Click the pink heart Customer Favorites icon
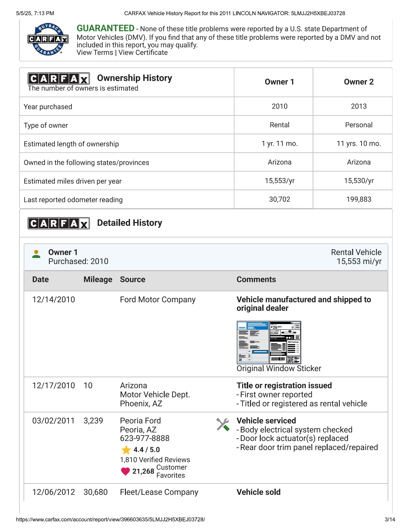This screenshot has width=411, height=532. (x=125, y=471)
